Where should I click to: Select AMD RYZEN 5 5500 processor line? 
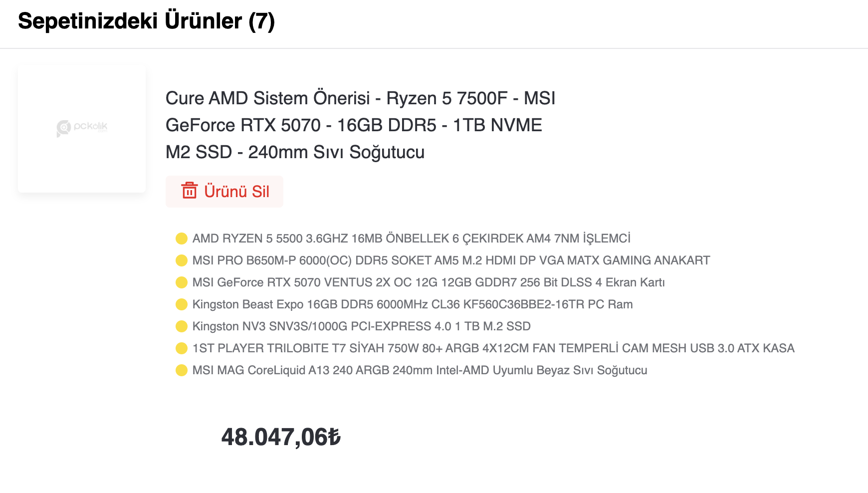coord(412,239)
